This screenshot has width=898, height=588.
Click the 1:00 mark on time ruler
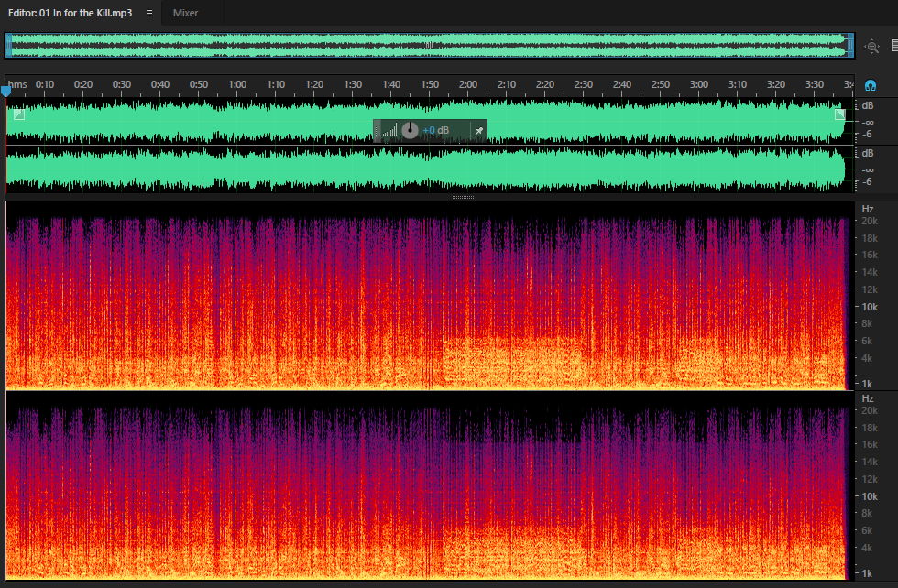pos(237,85)
